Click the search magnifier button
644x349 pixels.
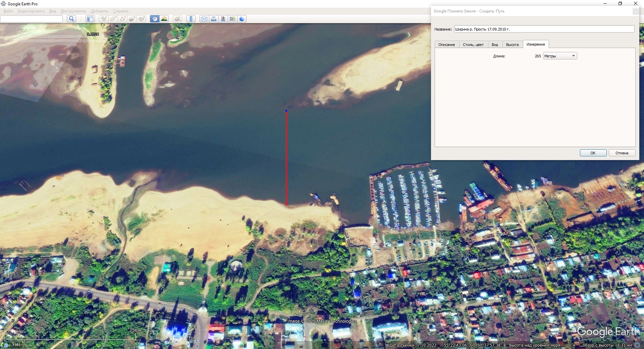71,19
